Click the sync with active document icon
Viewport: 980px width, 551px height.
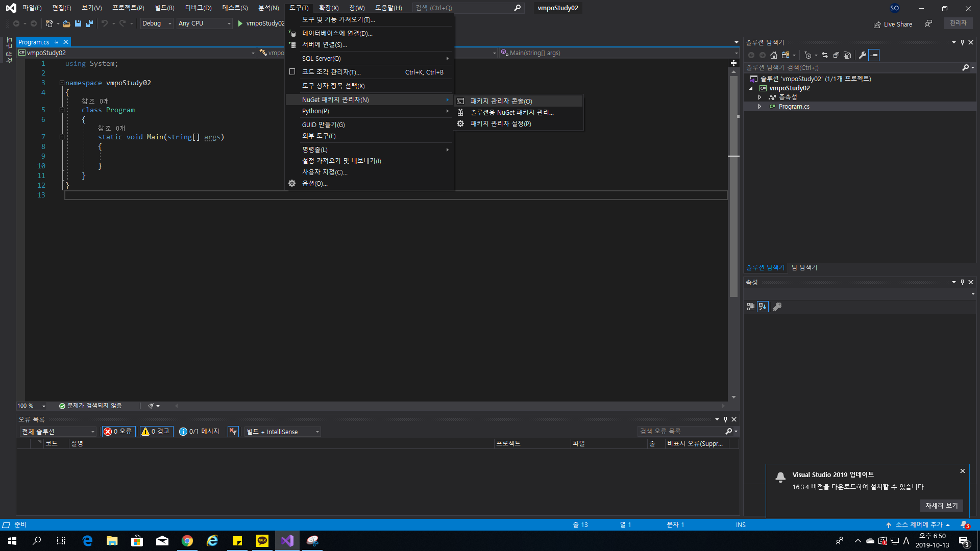click(825, 55)
